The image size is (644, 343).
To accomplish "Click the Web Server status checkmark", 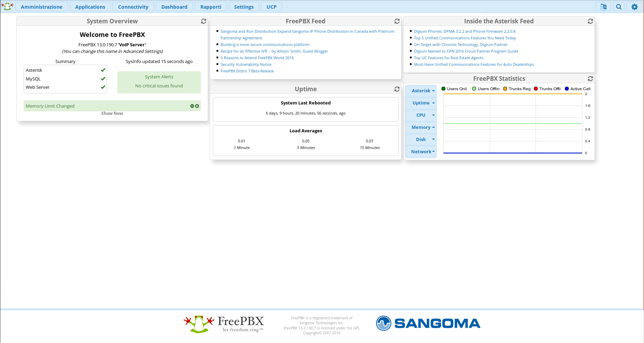I will coord(103,87).
